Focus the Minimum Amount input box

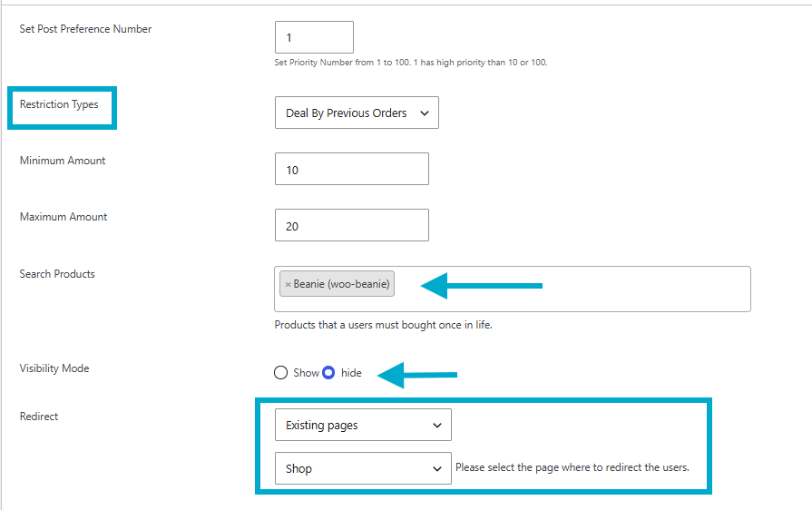352,169
